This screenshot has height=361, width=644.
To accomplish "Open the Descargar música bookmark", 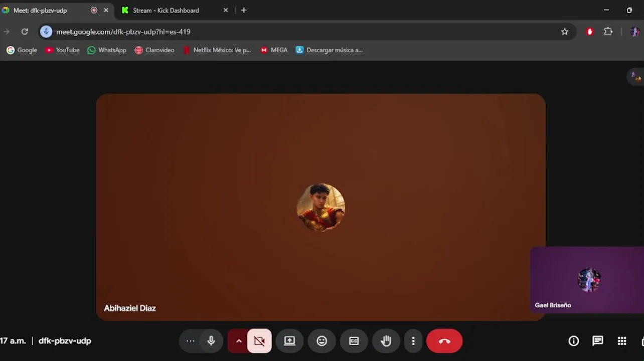I will pyautogui.click(x=329, y=50).
